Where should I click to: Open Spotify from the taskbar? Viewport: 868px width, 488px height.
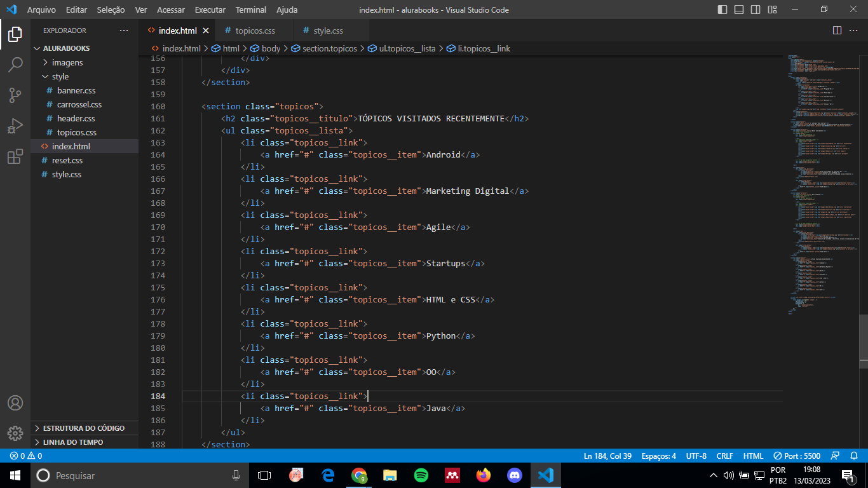421,475
